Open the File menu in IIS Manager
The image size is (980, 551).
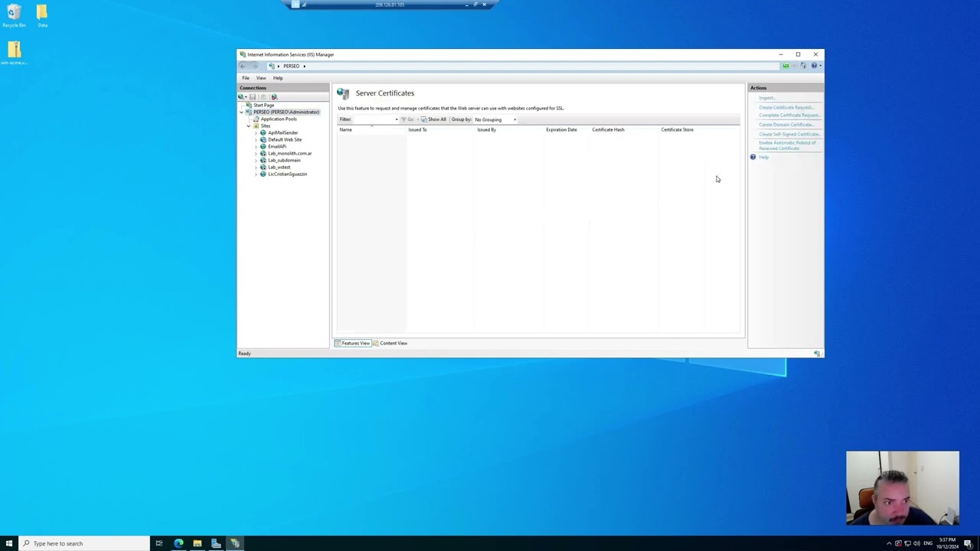[246, 78]
